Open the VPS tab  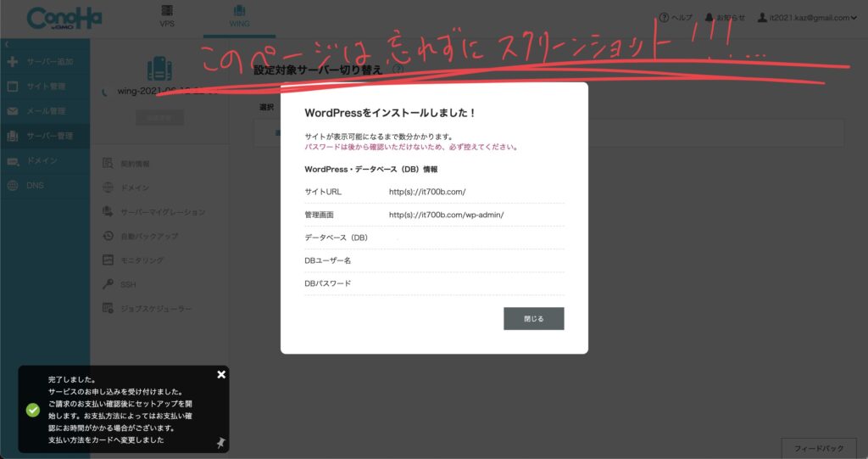tap(167, 17)
